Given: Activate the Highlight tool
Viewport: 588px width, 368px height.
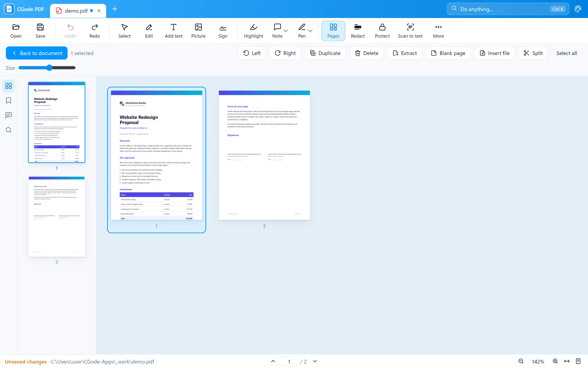Looking at the screenshot, I should [254, 31].
